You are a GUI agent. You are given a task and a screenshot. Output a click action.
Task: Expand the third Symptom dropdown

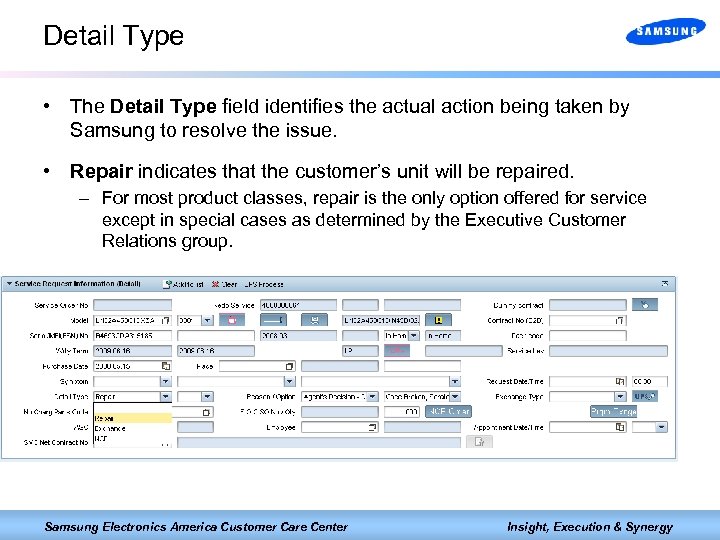pos(455,381)
